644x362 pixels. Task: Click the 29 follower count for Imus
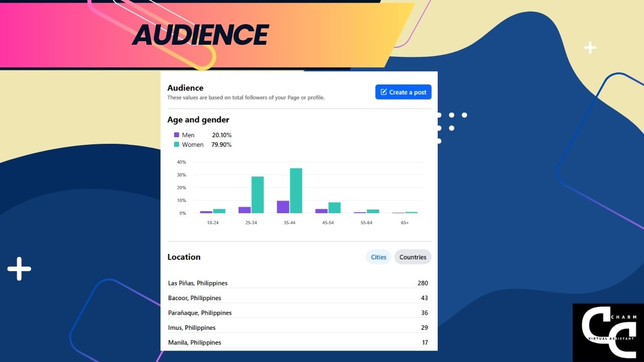tap(425, 328)
